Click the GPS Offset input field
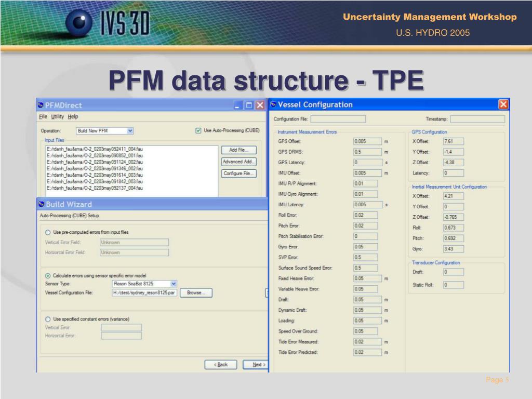Screen dimensions: 532x399 pyautogui.click(x=368, y=141)
